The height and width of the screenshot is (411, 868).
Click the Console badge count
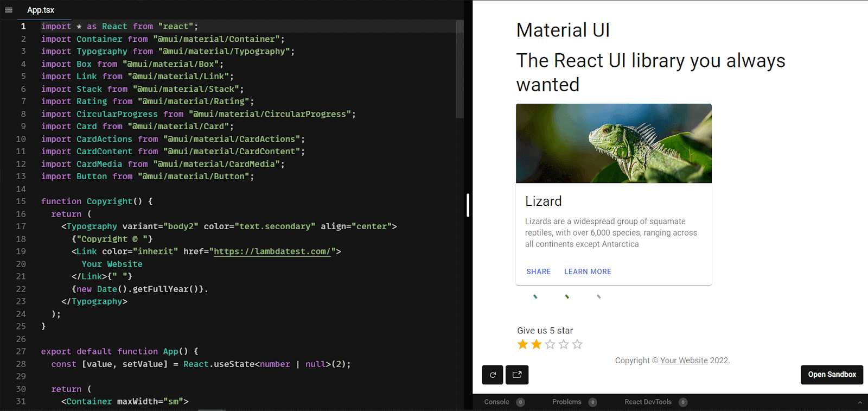pos(520,402)
